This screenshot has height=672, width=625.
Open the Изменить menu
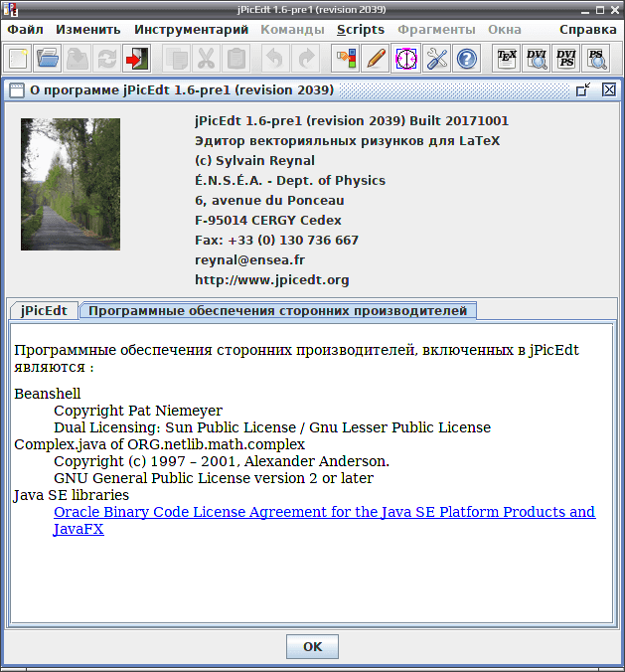tap(88, 30)
